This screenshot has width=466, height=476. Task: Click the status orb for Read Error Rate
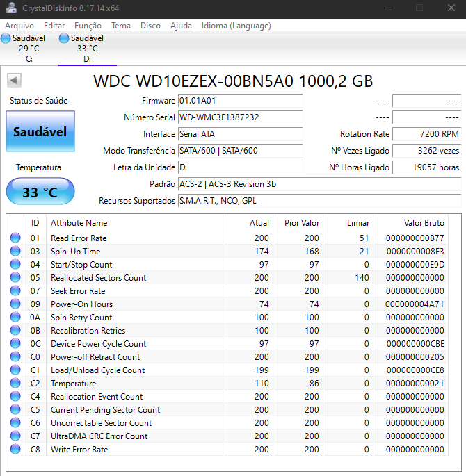pos(15,238)
